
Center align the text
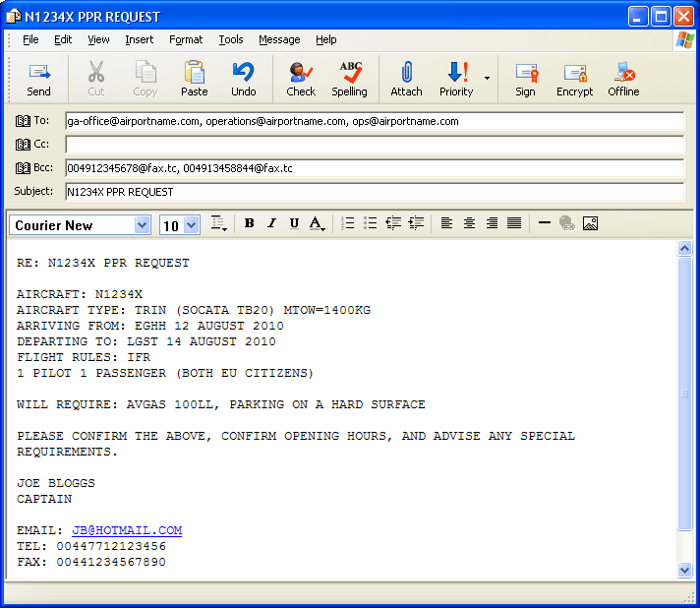(x=469, y=223)
